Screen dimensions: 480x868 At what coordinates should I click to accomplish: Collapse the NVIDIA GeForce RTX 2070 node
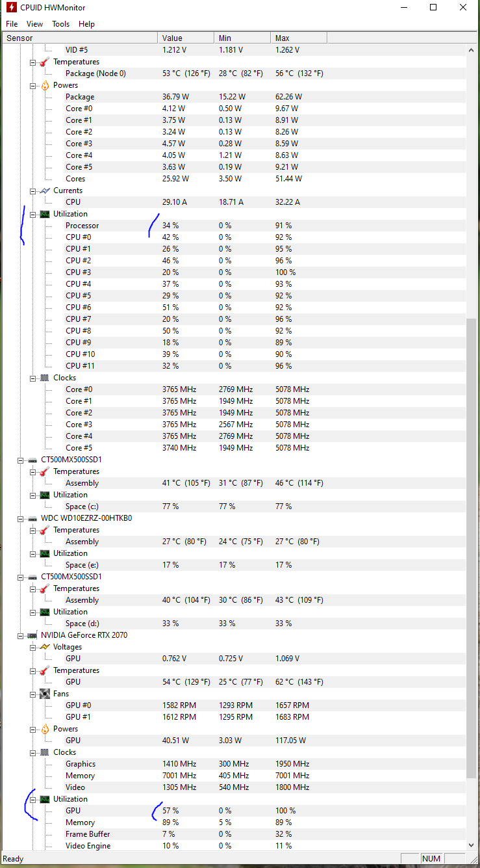21,635
